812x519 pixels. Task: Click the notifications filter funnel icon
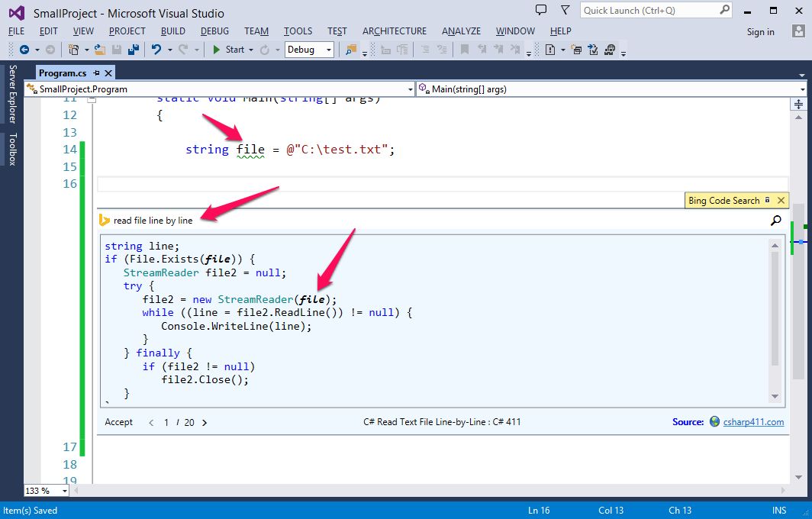coord(565,10)
